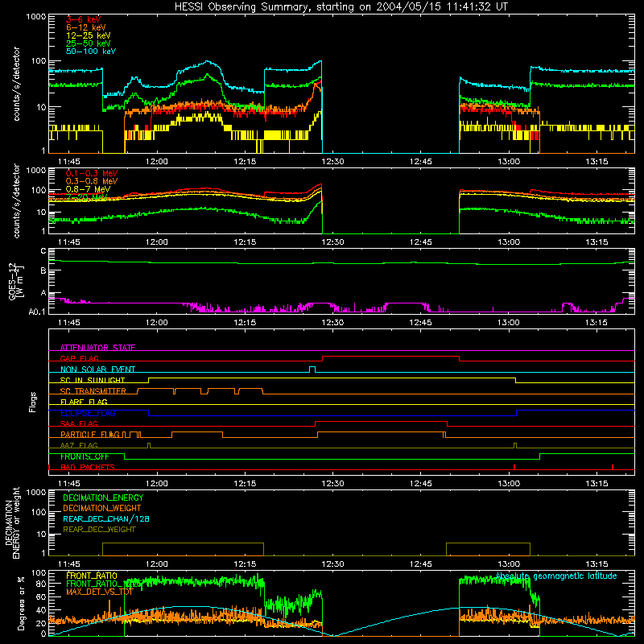Click the PARTICLE_FLAG label
The height and width of the screenshot is (644, 644).
coord(90,434)
